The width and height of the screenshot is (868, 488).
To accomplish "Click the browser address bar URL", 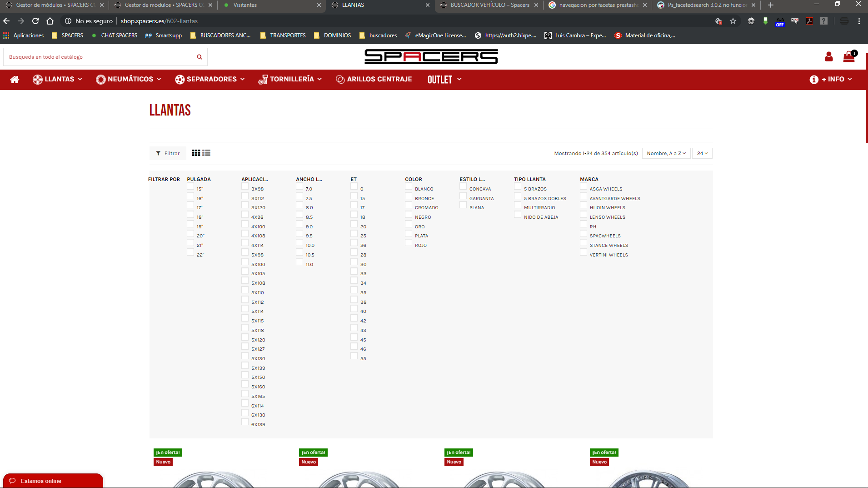I will [159, 21].
